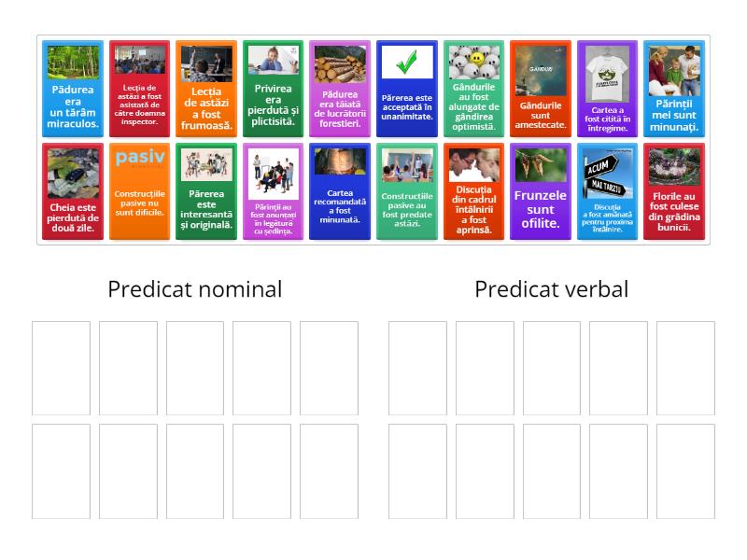Click the 'Predicat nominal' group heading
This screenshot has height=560, width=747.
(194, 289)
